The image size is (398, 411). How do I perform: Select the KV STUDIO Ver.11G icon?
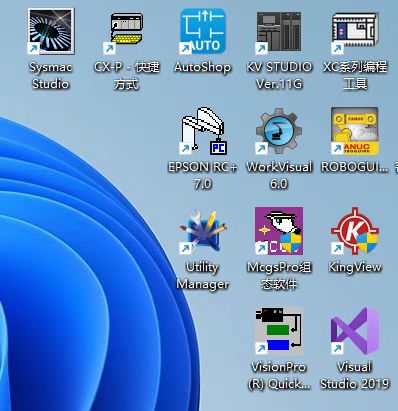tap(279, 32)
